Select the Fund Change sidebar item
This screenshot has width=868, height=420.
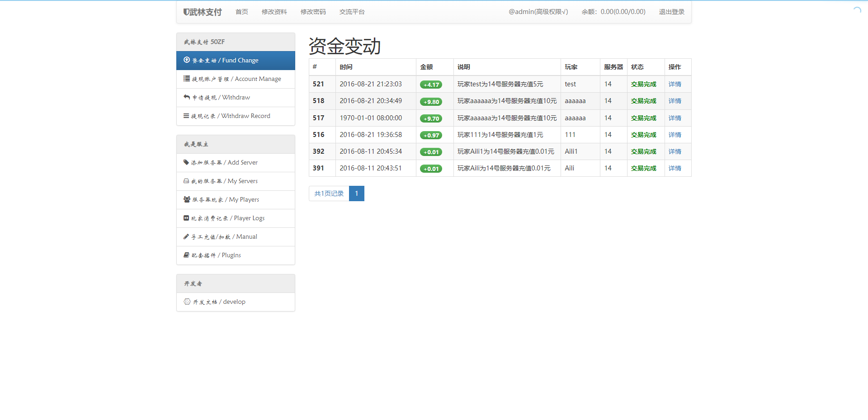click(236, 61)
